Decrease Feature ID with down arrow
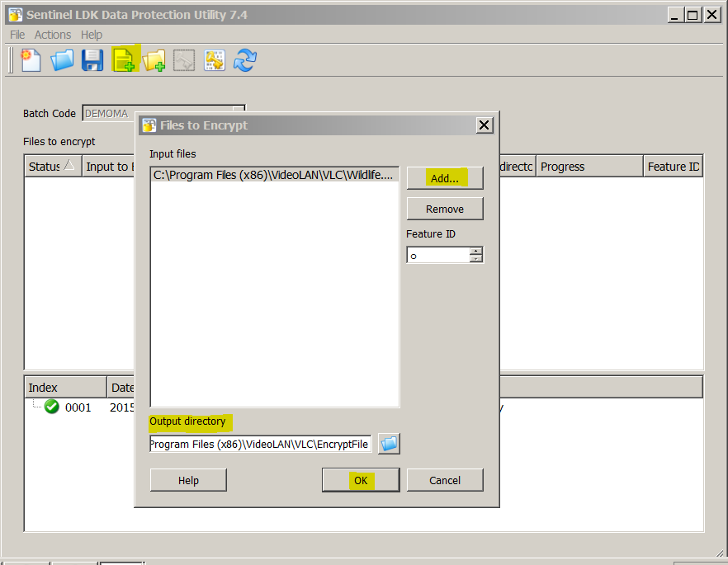 475,259
